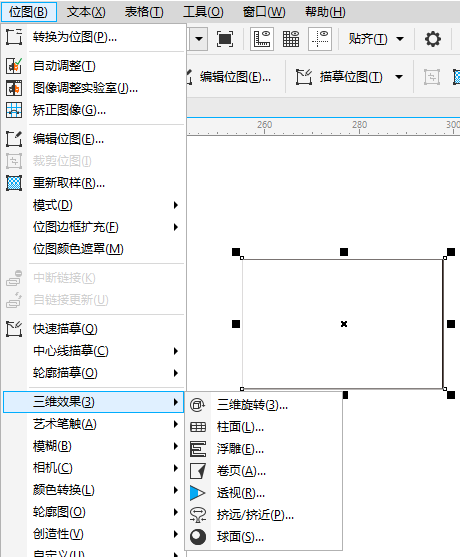
Task: Choose 转换为位图(P)... menu item
Action: (x=93, y=37)
